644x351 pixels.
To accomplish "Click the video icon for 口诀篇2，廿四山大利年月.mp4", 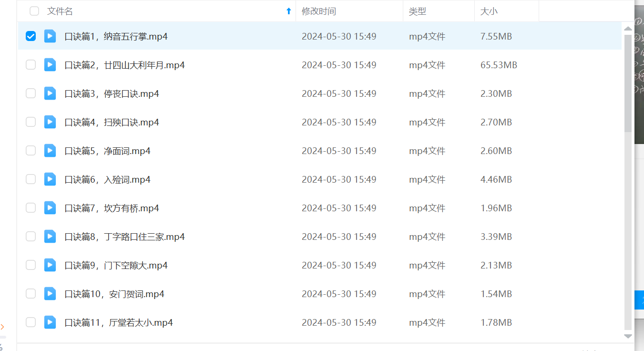I will coord(50,65).
